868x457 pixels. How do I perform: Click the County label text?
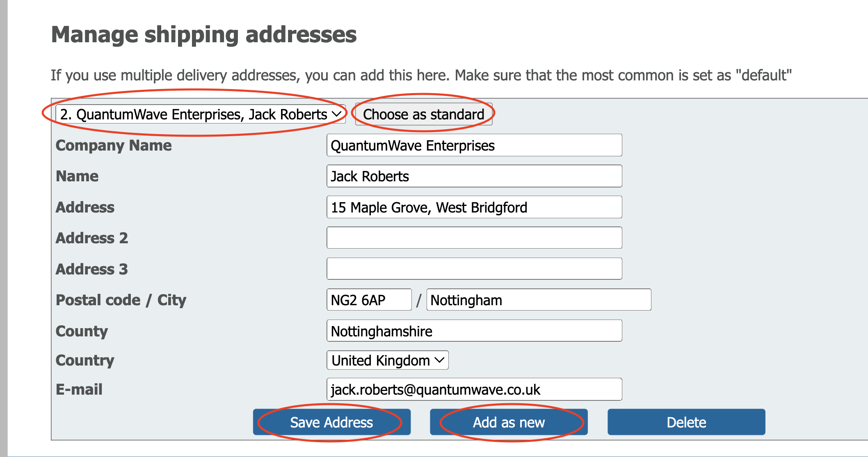tap(82, 331)
